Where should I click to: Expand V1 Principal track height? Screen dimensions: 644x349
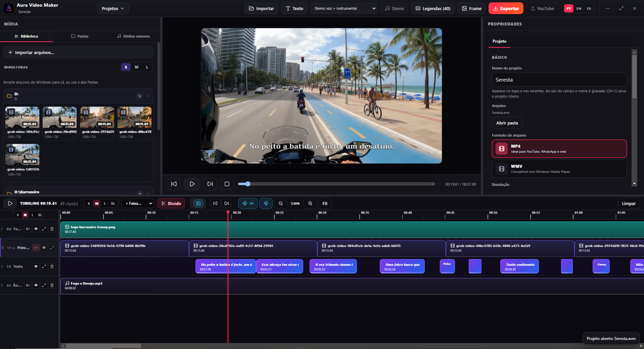point(52,248)
